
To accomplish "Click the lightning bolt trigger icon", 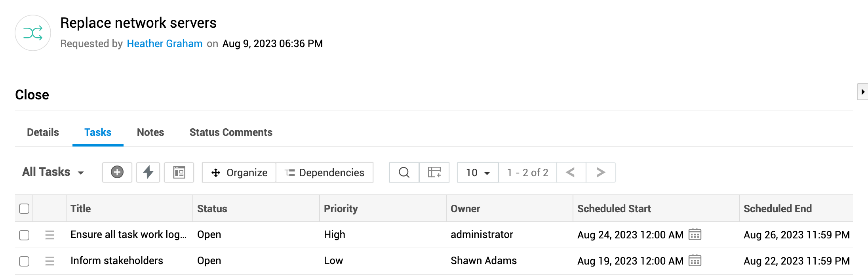I will [x=148, y=172].
